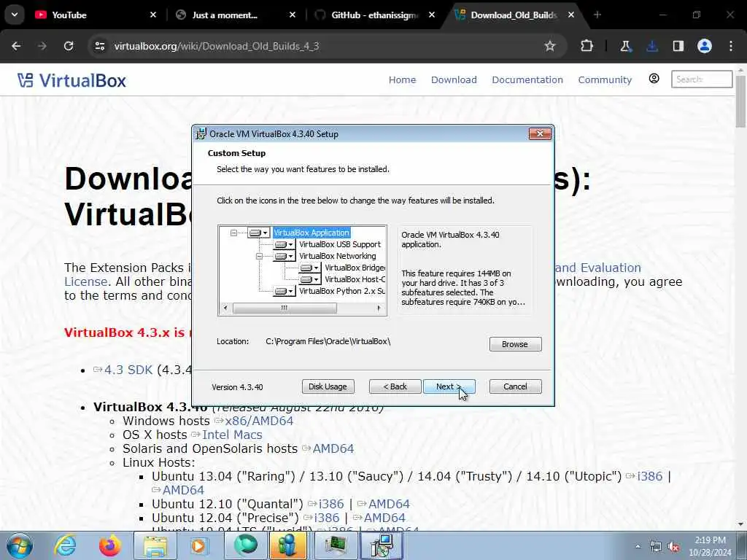Open a new browser tab
This screenshot has width=747, height=560.
pos(597,15)
